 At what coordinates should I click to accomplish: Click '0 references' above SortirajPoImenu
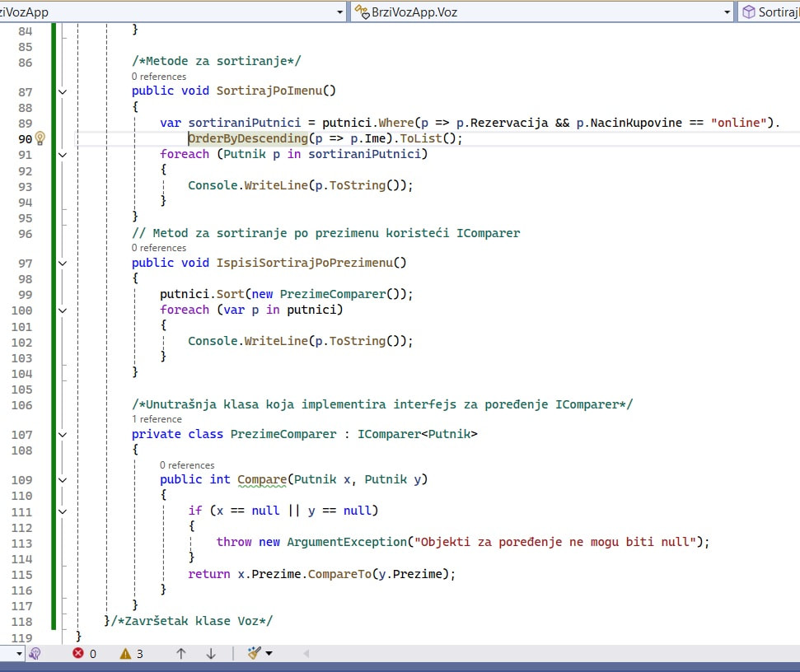[x=159, y=77]
